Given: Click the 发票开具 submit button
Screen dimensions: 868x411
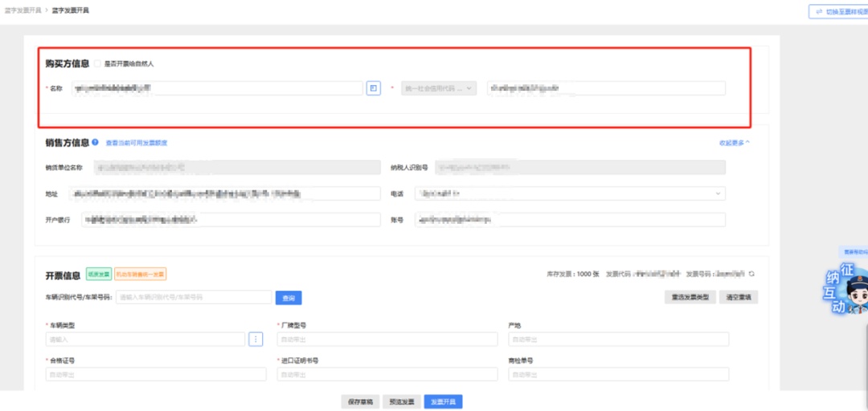Looking at the screenshot, I should [444, 401].
